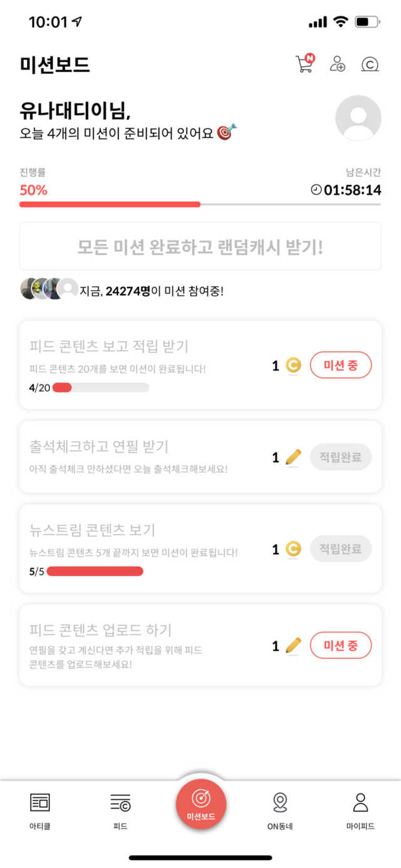This screenshot has height=868, width=401.
Task: Tap the overall 50% progress bar
Action: (200, 204)
